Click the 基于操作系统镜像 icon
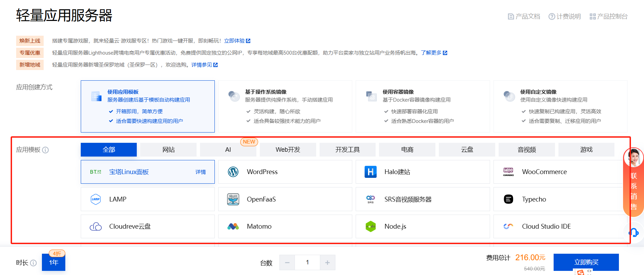The image size is (644, 275). coord(234,96)
